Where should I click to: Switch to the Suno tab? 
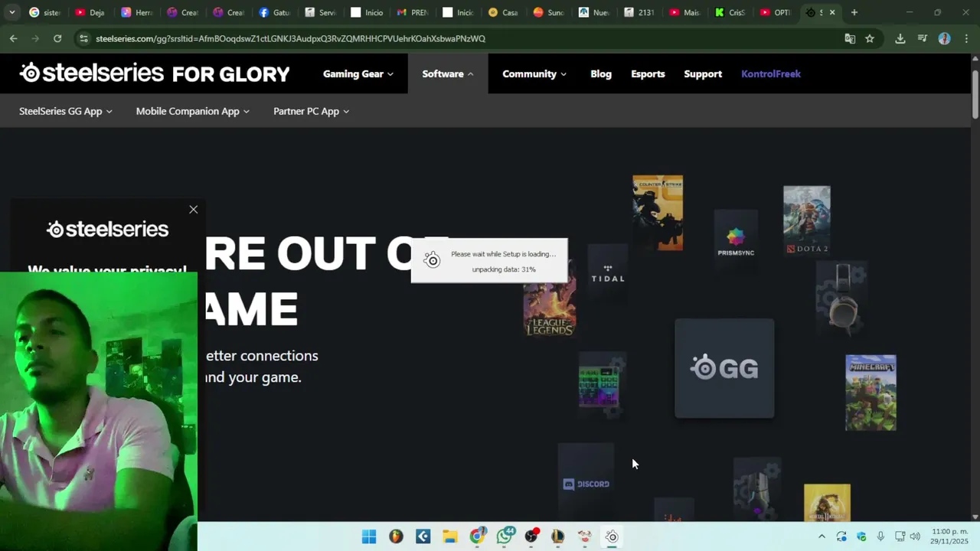tap(548, 12)
